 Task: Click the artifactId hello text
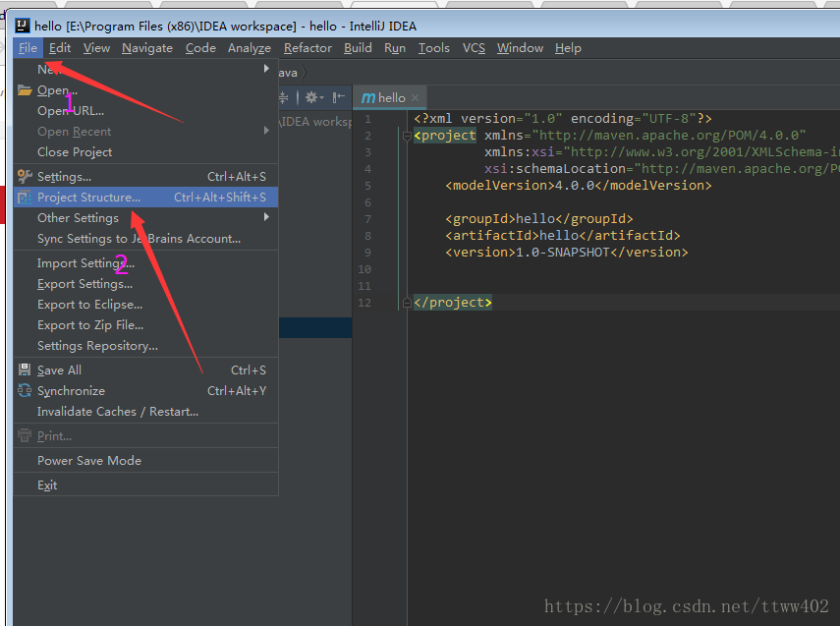[559, 235]
